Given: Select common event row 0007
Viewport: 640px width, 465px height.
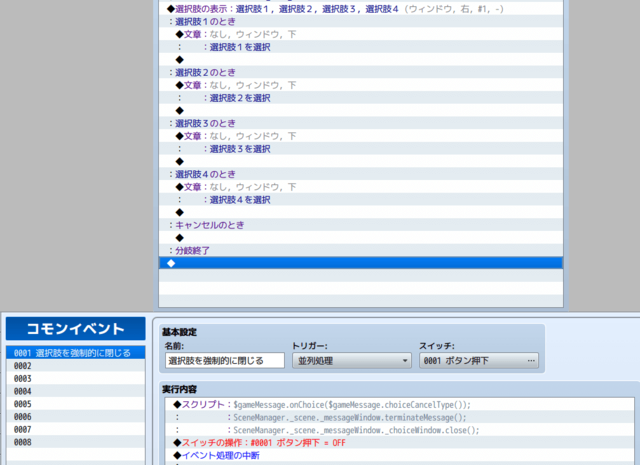Looking at the screenshot, I should pos(76,429).
